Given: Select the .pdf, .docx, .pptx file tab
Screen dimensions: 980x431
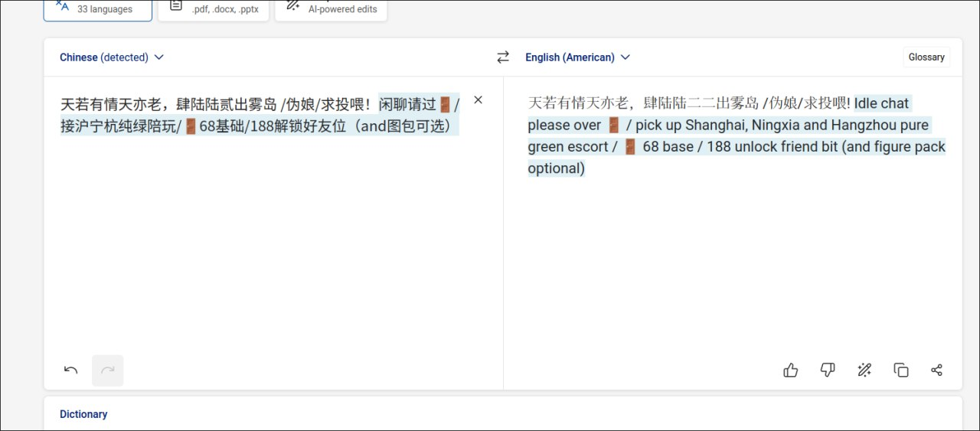Looking at the screenshot, I should pos(214,8).
